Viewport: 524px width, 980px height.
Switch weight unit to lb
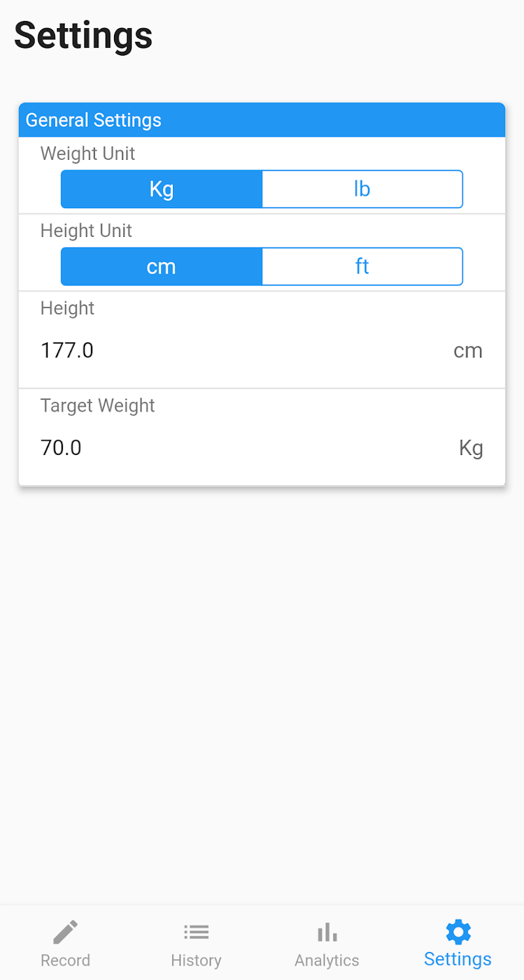pos(362,189)
